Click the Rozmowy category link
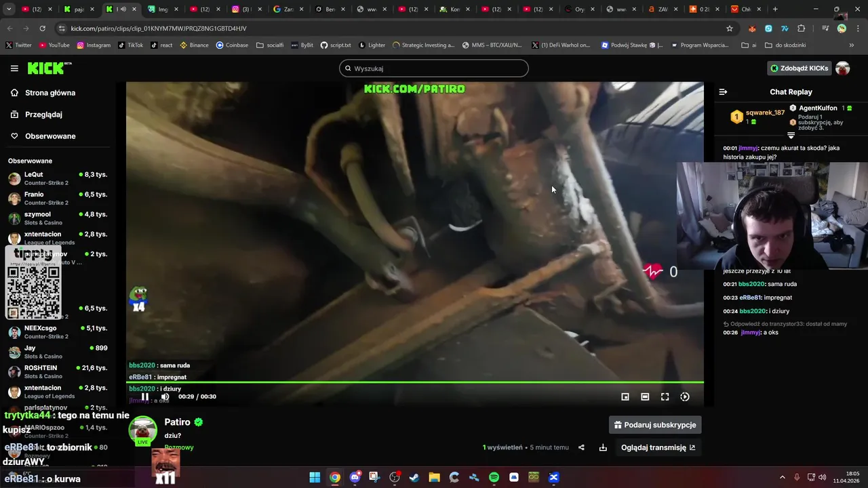868x488 pixels. click(179, 447)
